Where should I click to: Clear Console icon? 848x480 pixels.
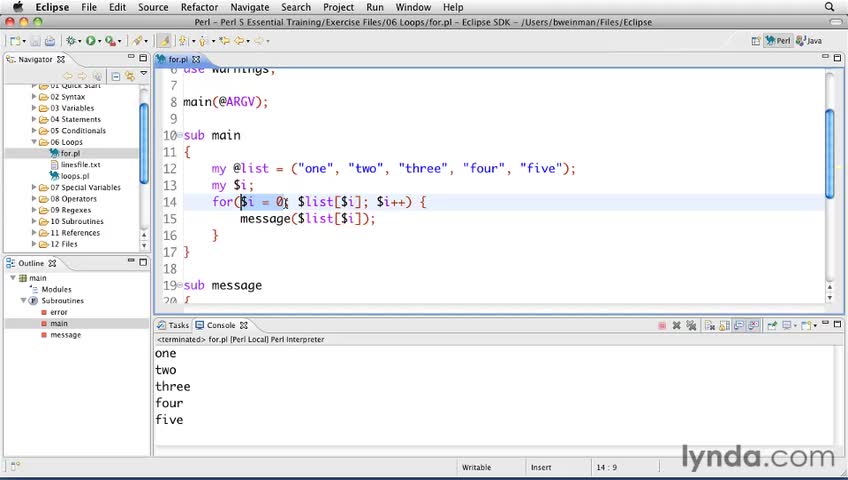pos(710,325)
